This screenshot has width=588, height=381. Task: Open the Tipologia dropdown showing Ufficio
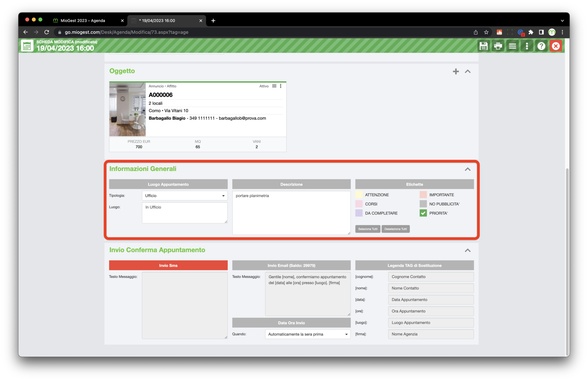[x=185, y=196]
